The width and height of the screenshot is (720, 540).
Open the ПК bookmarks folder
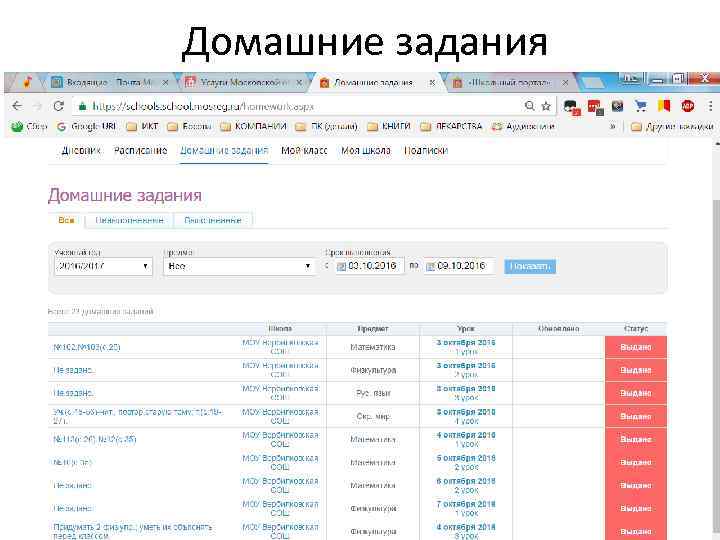click(x=326, y=126)
